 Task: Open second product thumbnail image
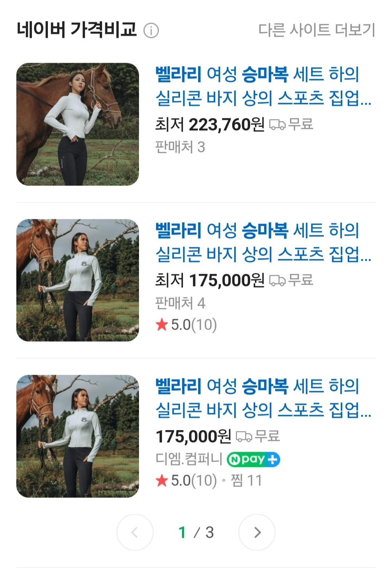click(x=78, y=280)
